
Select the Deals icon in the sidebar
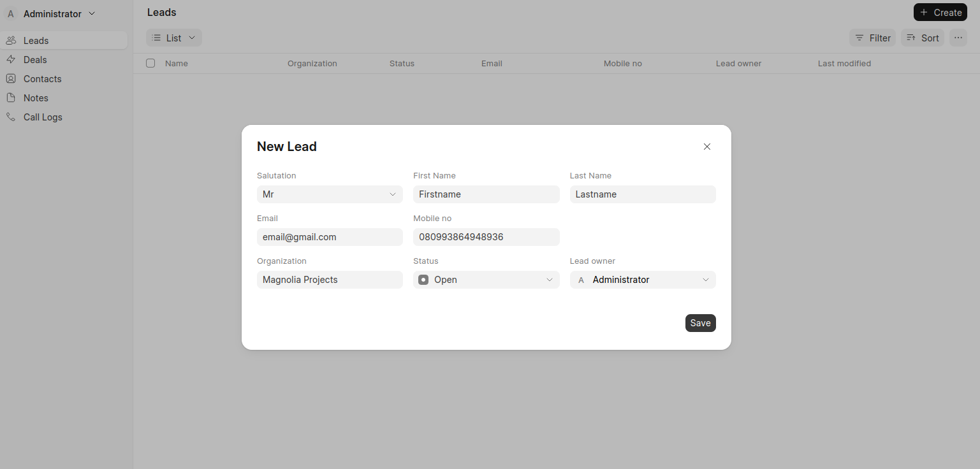(11, 59)
